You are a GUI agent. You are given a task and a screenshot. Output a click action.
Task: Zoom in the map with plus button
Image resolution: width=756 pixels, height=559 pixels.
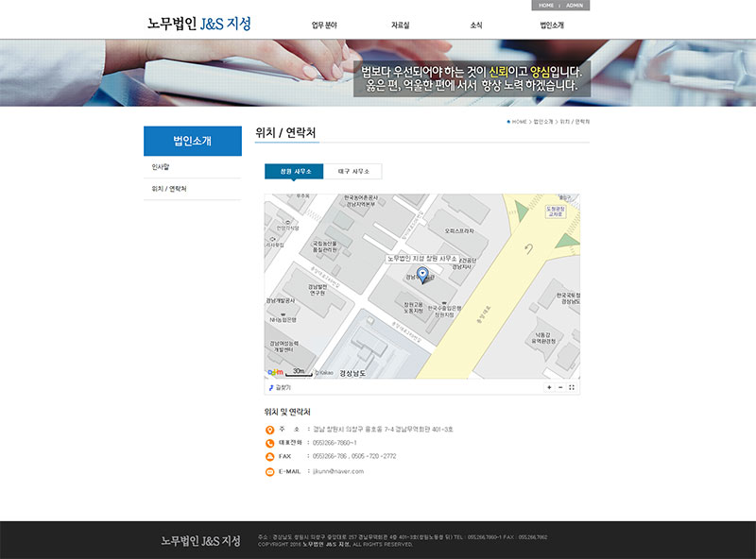click(x=549, y=387)
